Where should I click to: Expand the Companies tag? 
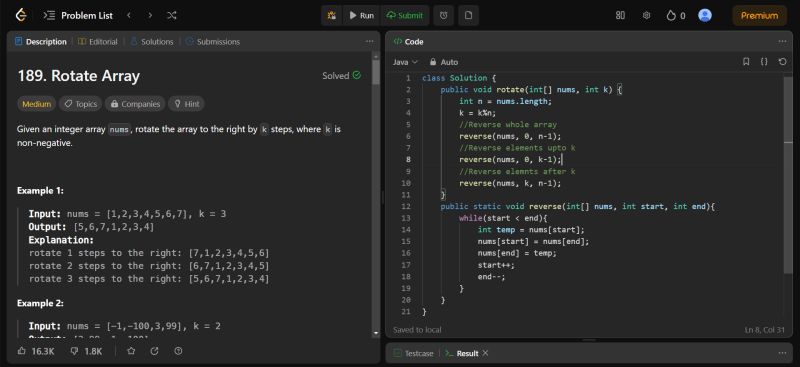(x=135, y=104)
